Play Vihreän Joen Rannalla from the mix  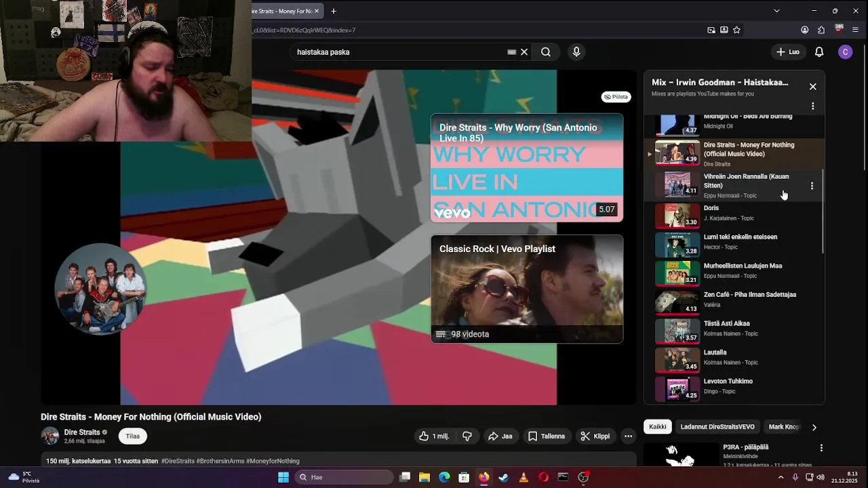pyautogui.click(x=734, y=185)
